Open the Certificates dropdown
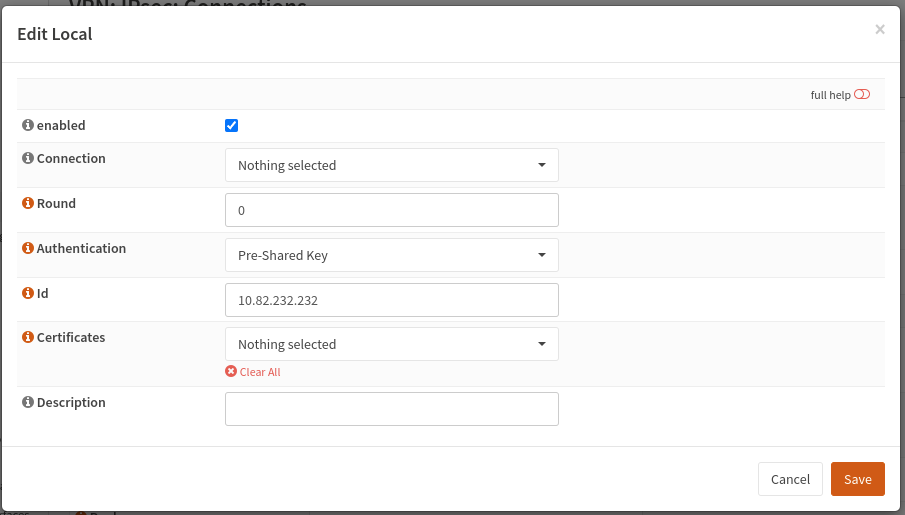 [391, 344]
